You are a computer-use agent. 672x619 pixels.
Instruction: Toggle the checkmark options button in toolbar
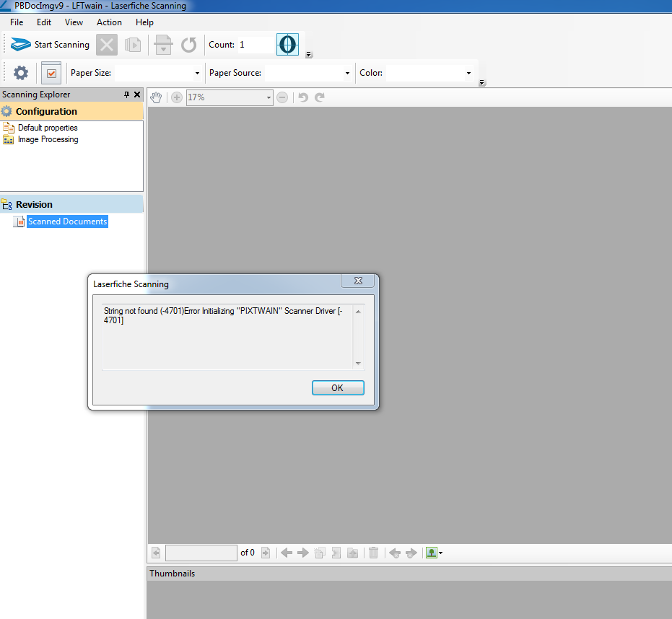[51, 73]
